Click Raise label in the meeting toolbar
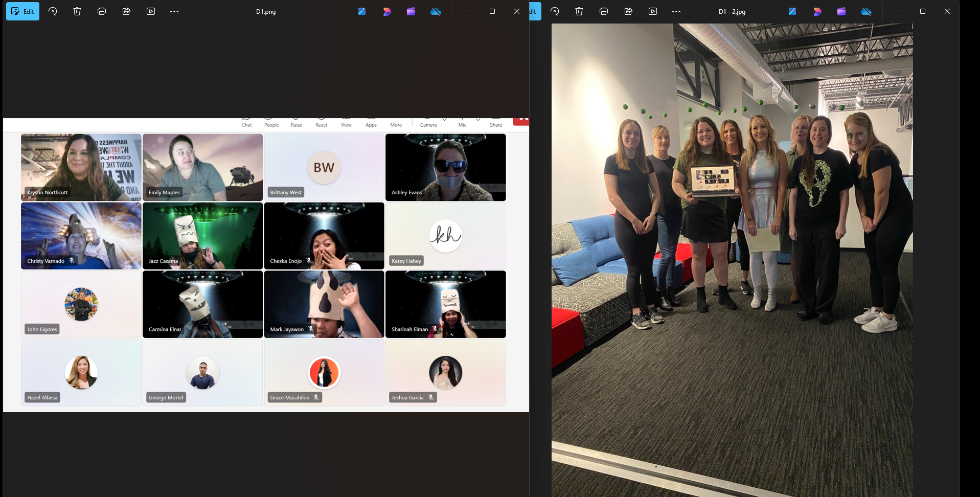Screen dimensions: 980x497 [x=297, y=125]
